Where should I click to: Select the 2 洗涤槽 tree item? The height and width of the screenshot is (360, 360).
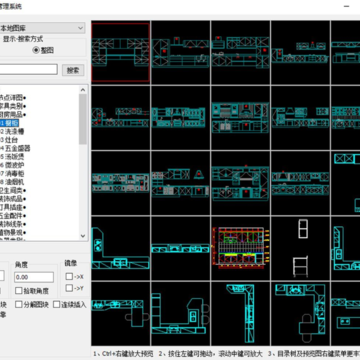tap(12, 131)
